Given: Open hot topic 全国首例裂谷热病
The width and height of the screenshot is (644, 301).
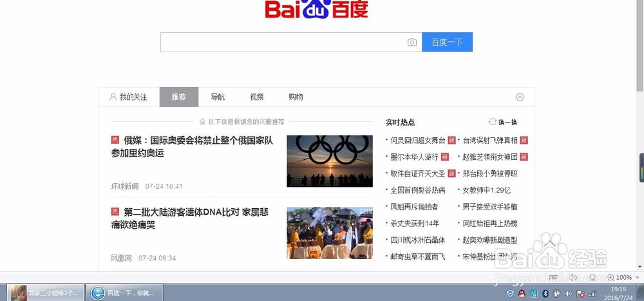Looking at the screenshot, I should pos(418,190).
